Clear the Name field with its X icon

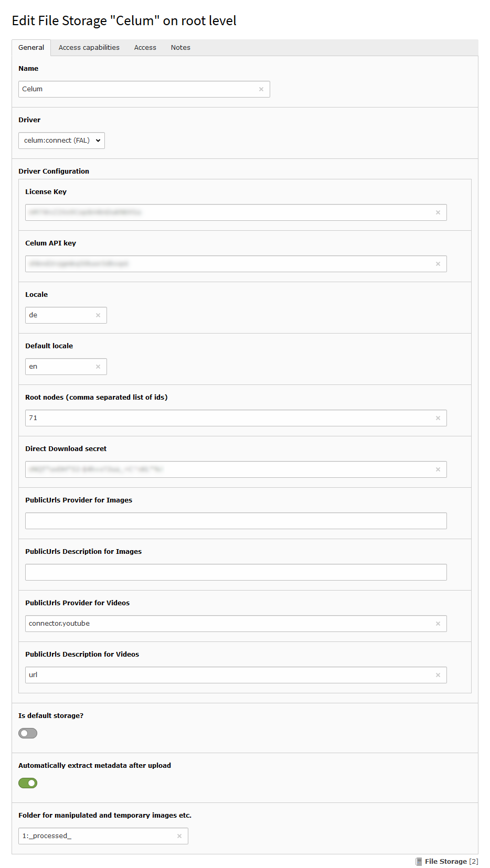coord(261,89)
